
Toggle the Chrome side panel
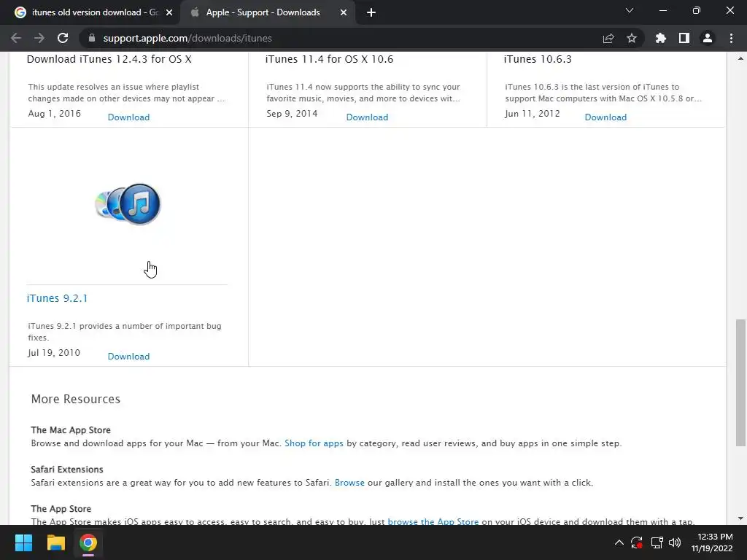pos(684,38)
